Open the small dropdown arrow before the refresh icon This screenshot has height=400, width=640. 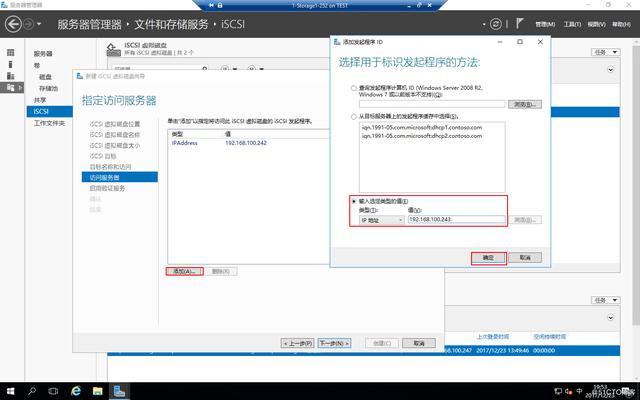pyautogui.click(x=484, y=24)
